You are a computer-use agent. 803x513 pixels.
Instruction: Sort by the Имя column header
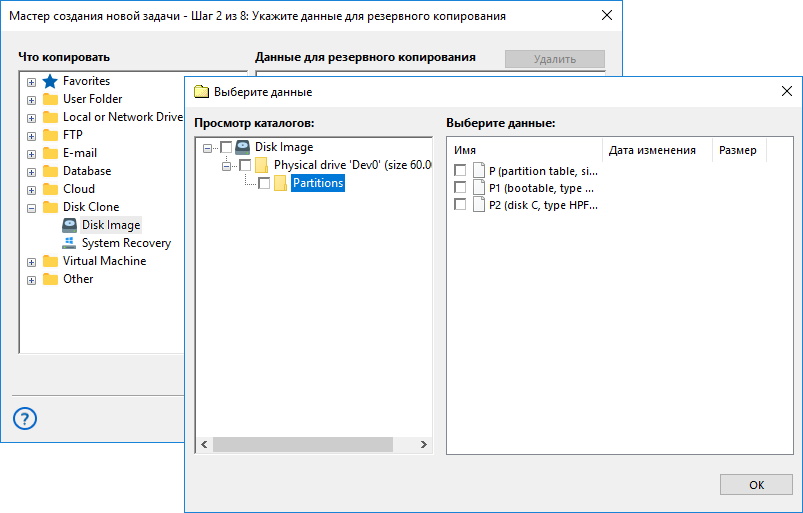(524, 150)
